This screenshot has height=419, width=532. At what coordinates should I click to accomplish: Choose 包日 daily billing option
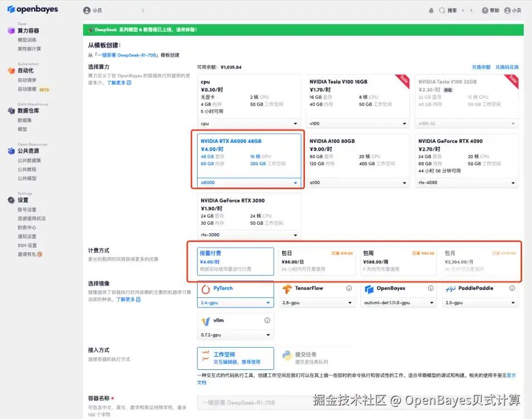(x=317, y=261)
